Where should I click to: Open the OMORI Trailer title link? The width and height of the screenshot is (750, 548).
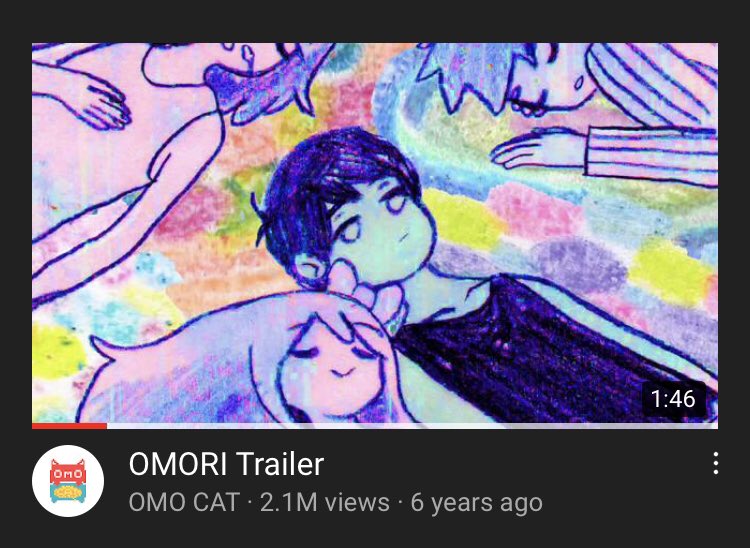pos(226,464)
